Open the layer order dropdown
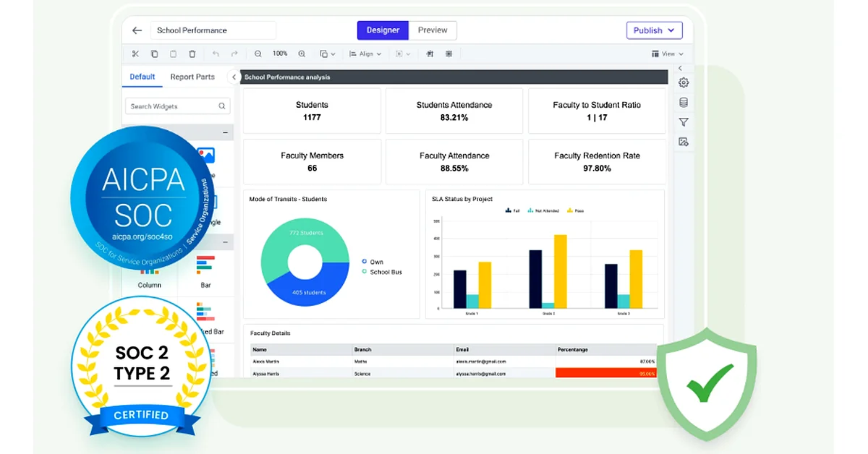 point(328,53)
